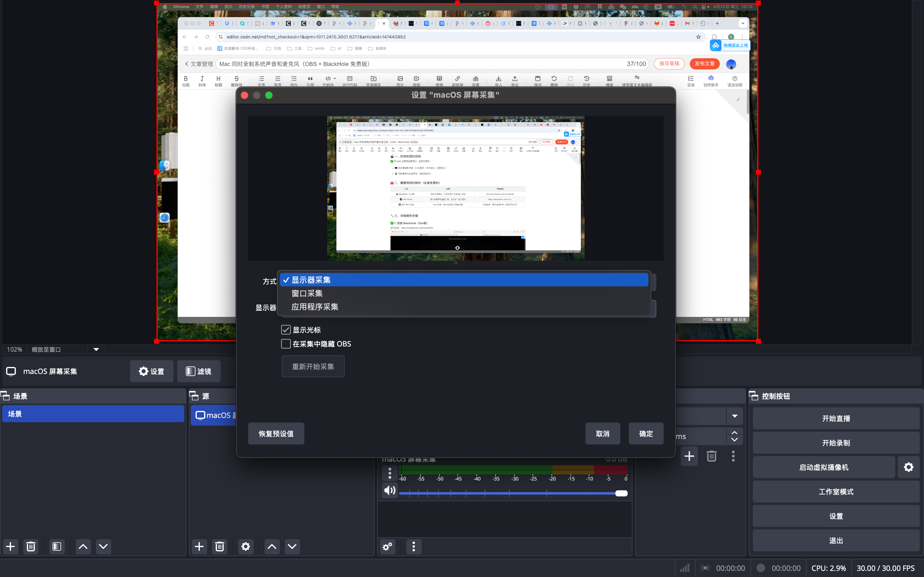Click the add scene plus icon
The image size is (924, 577).
pos(11,546)
